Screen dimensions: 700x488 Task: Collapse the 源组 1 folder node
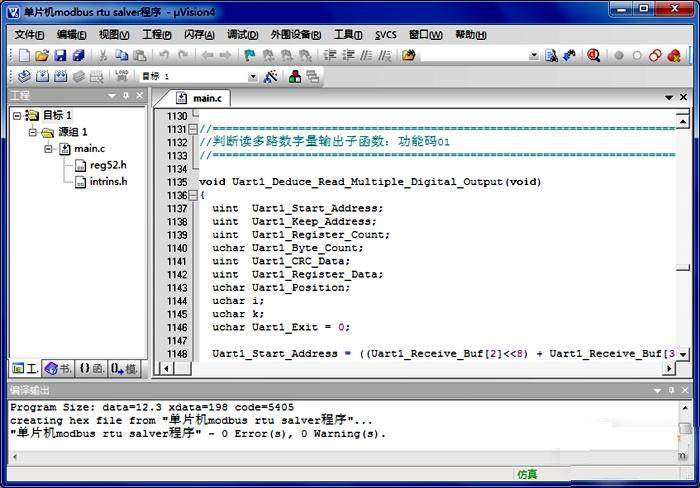pos(32,132)
